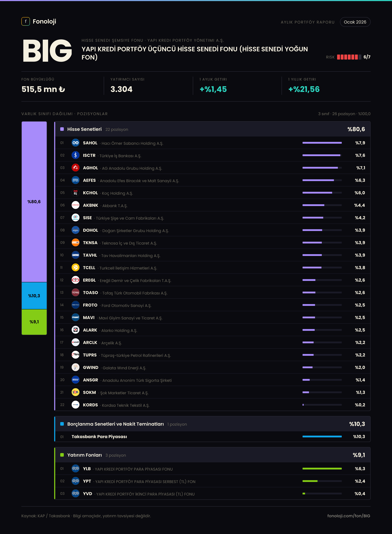The image size is (392, 534).
Task: Select the TAVHL Tav Havalimanları logo
Action: (x=75, y=255)
